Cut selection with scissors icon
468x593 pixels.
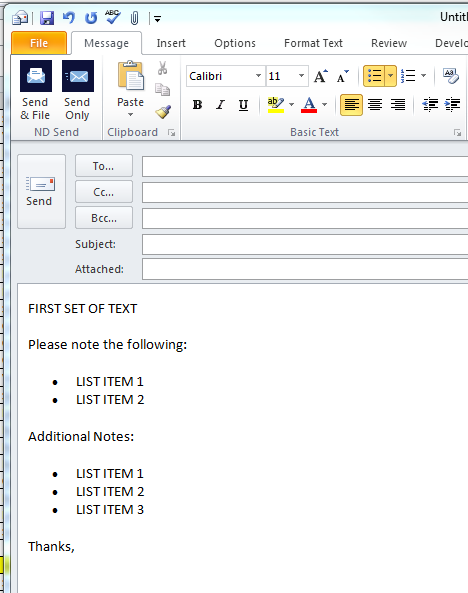[163, 68]
